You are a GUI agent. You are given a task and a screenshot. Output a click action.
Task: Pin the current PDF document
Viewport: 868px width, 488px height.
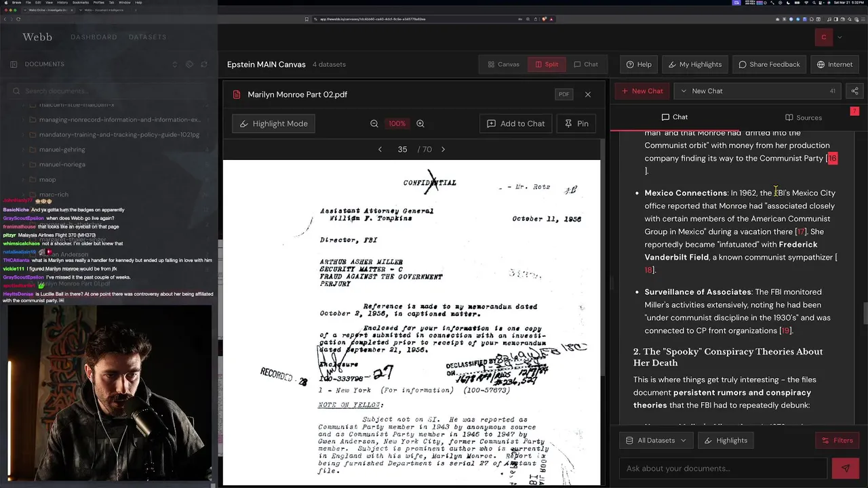point(576,123)
